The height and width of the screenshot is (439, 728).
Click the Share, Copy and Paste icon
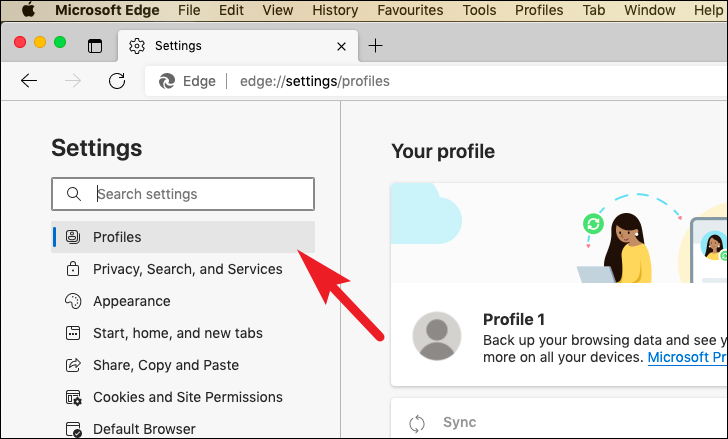point(73,365)
